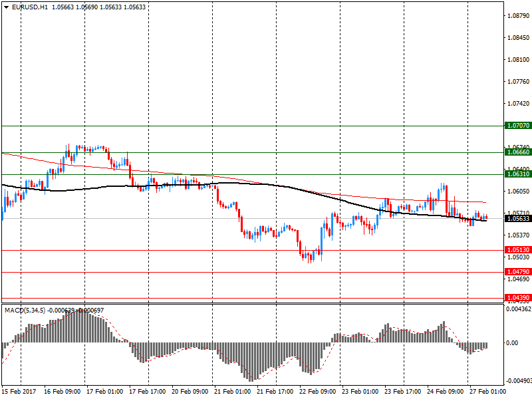Select the red support level label 1.04390
Screen dimensions: 532x399
pos(518,298)
